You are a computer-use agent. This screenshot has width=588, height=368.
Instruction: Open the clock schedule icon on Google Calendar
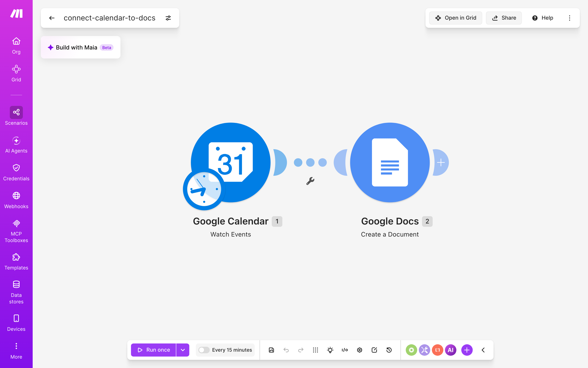point(204,189)
